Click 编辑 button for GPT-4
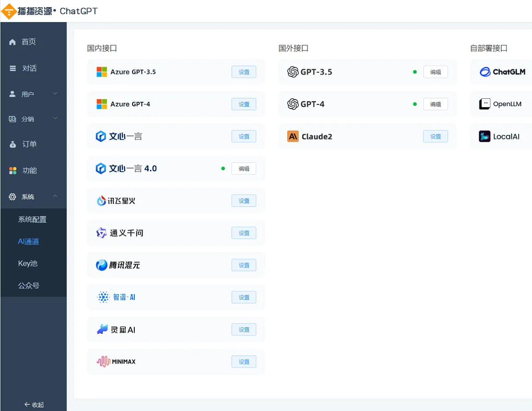This screenshot has height=411, width=532. [x=435, y=104]
